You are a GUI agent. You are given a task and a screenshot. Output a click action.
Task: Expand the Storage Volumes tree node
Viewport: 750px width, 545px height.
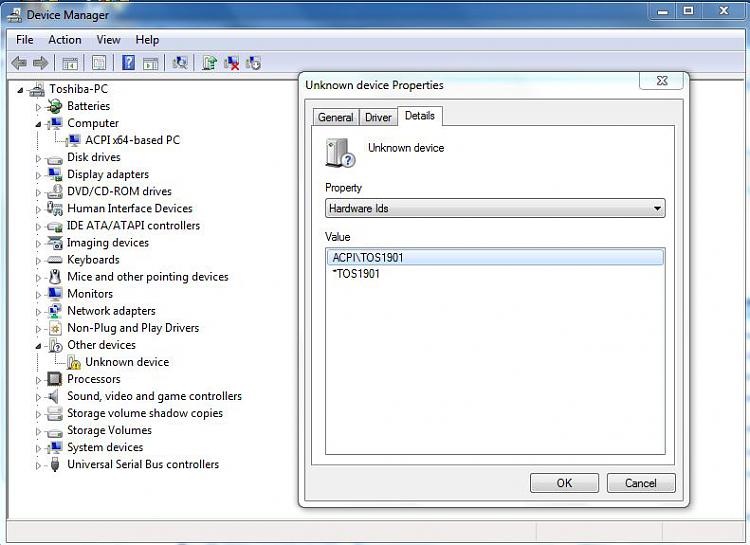(38, 431)
